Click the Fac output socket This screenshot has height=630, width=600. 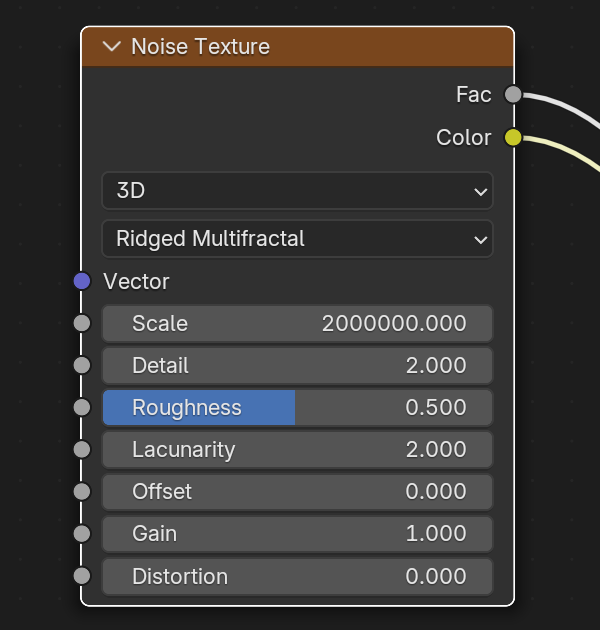(x=513, y=95)
